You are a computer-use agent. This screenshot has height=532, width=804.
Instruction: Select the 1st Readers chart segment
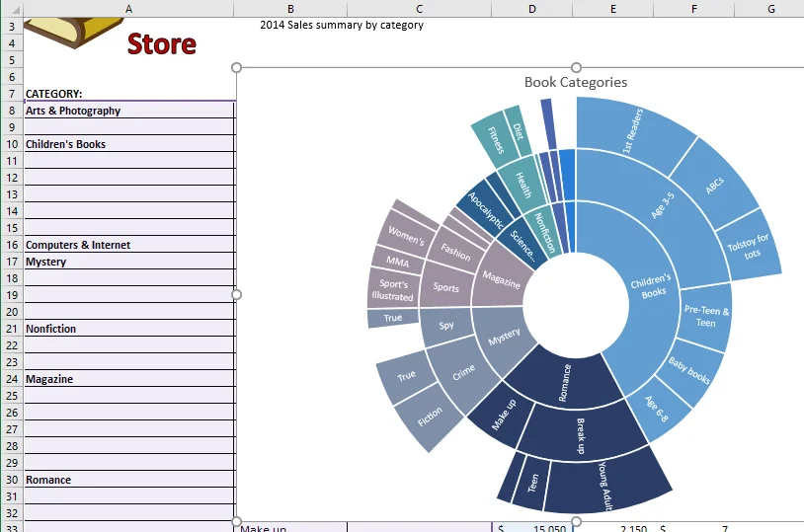(633, 131)
